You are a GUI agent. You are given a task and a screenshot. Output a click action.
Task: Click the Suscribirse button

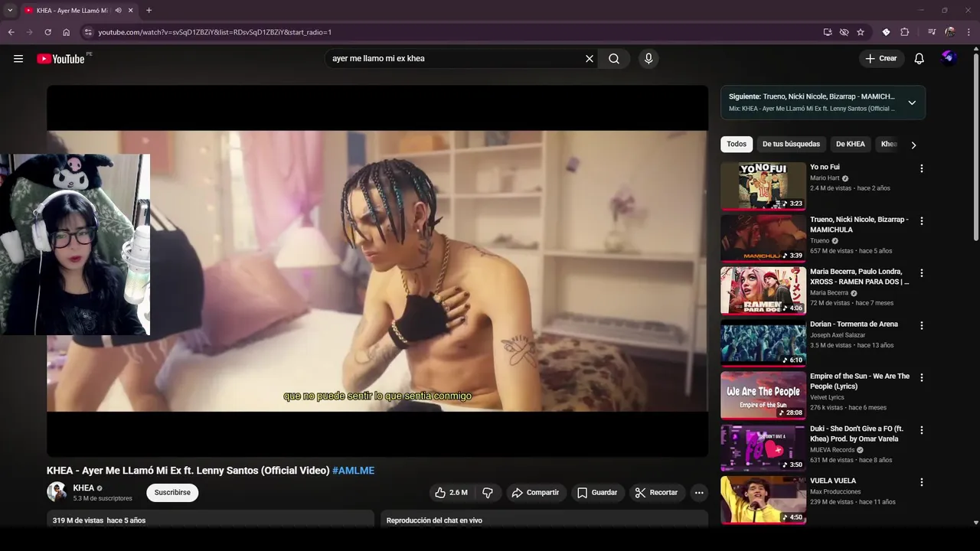(x=172, y=493)
